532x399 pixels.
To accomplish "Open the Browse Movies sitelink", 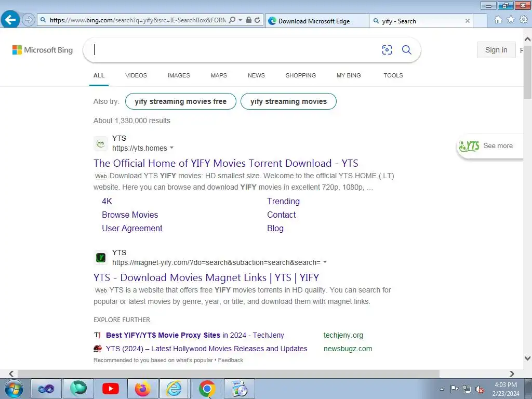I will [x=130, y=215].
